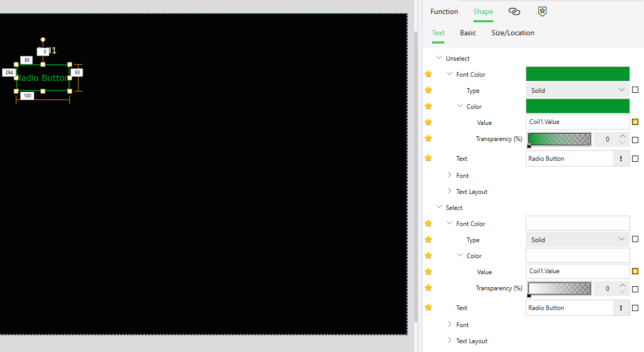Image resolution: width=644 pixels, height=352 pixels.
Task: Increase the Unselect Transparency value
Action: [x=623, y=136]
